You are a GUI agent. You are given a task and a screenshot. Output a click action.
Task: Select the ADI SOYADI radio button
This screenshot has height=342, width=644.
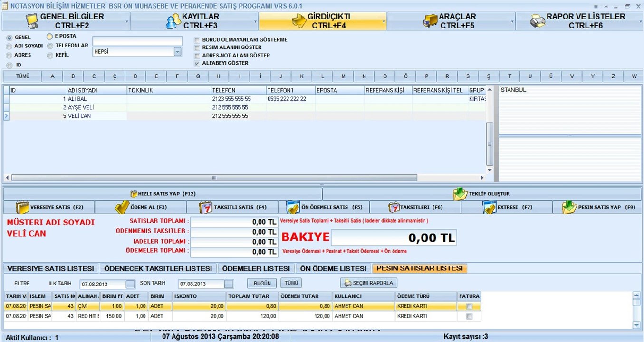(9, 46)
